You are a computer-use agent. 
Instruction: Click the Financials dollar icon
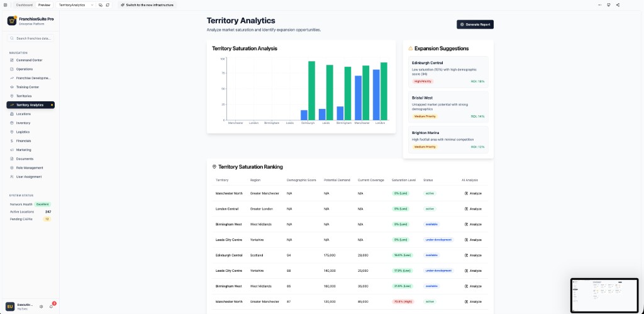(x=12, y=140)
